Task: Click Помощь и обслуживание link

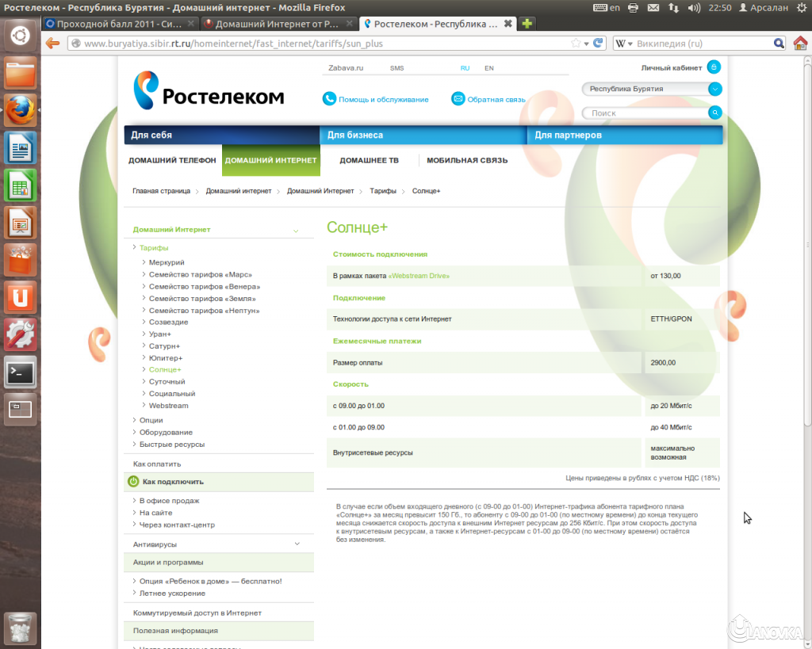Action: (x=384, y=99)
